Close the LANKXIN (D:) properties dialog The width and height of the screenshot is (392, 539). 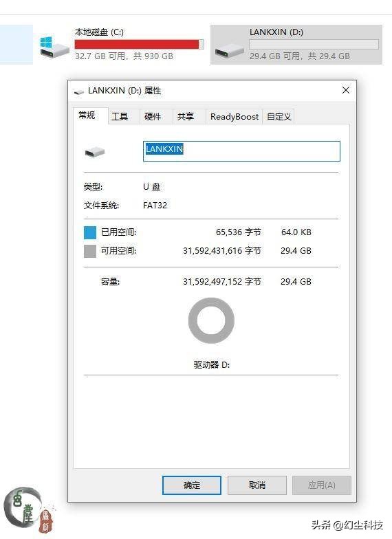pos(346,90)
